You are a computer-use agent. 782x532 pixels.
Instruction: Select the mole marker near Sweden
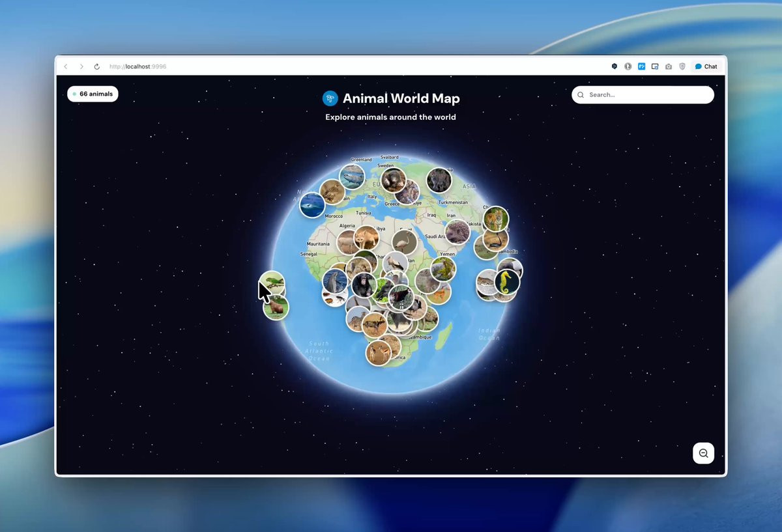(x=394, y=180)
